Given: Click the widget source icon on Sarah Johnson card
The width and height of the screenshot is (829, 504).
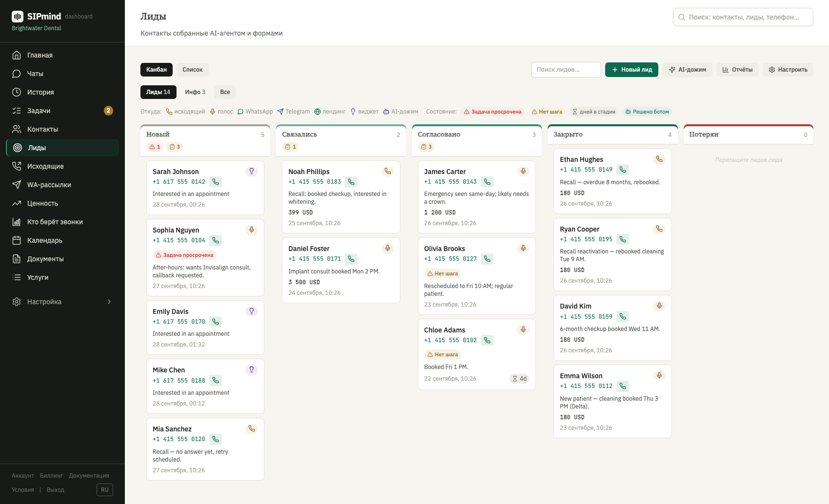Looking at the screenshot, I should [252, 171].
